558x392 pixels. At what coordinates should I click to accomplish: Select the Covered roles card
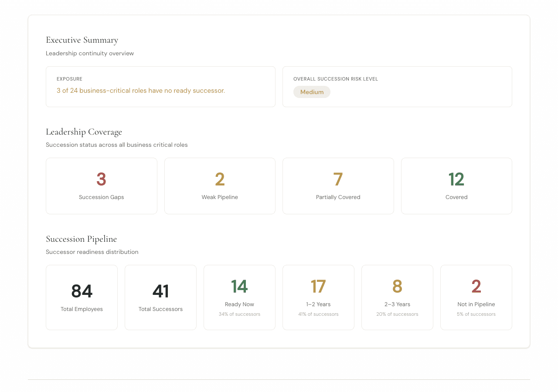[456, 186]
